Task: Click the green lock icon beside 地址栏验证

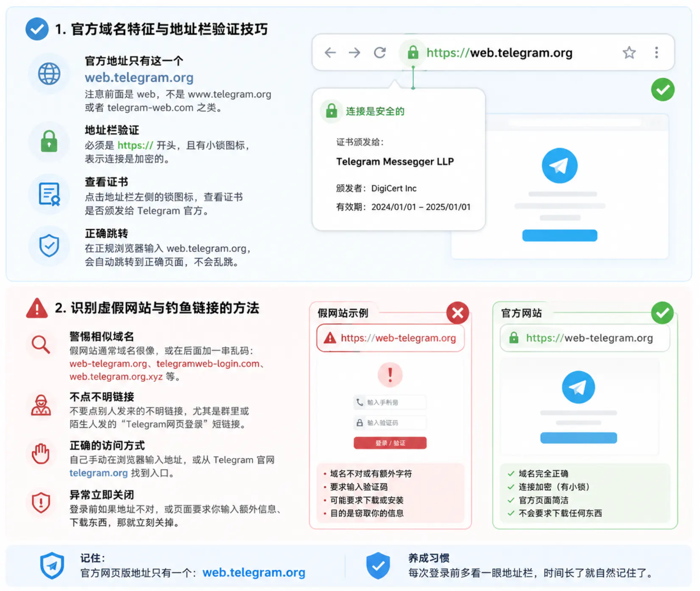Action: coord(49,141)
